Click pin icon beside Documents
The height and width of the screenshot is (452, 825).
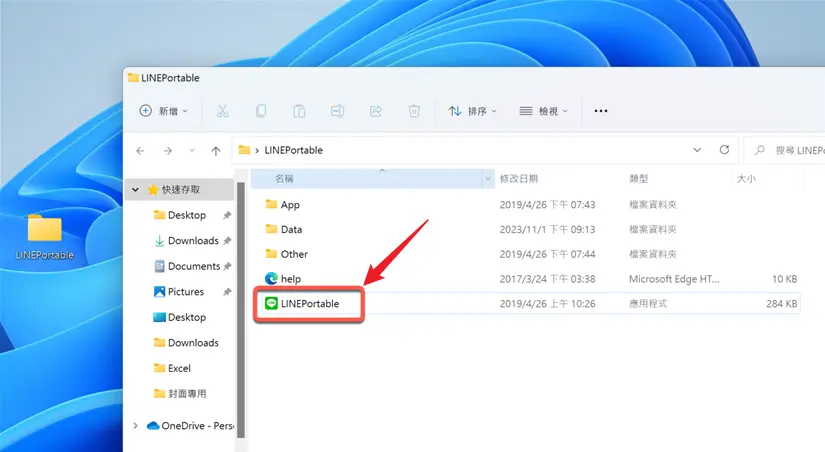click(x=227, y=266)
